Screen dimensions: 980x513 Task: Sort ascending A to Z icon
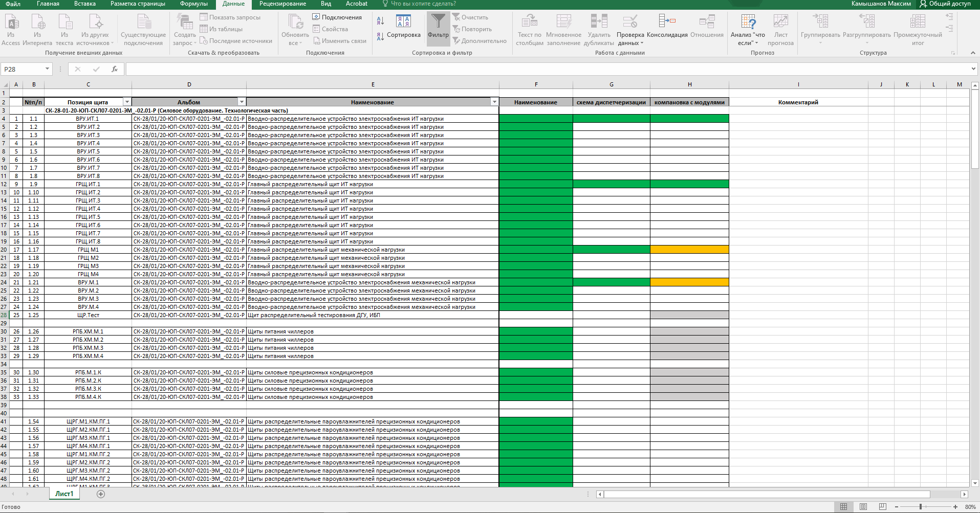pos(380,21)
